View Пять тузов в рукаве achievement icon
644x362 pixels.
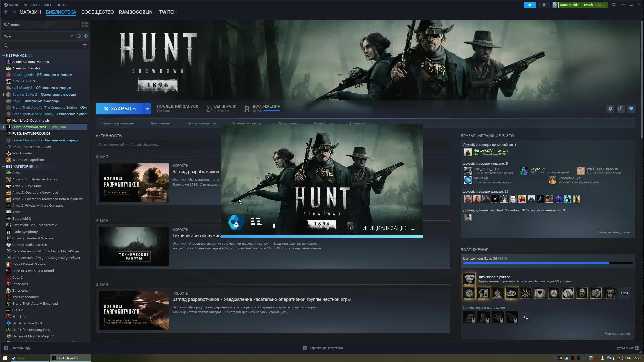(469, 279)
